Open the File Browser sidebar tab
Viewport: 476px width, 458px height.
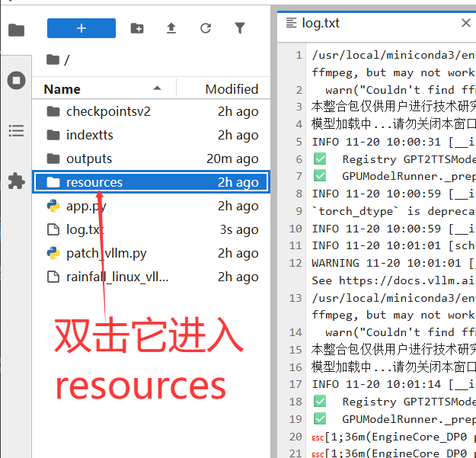[x=16, y=30]
